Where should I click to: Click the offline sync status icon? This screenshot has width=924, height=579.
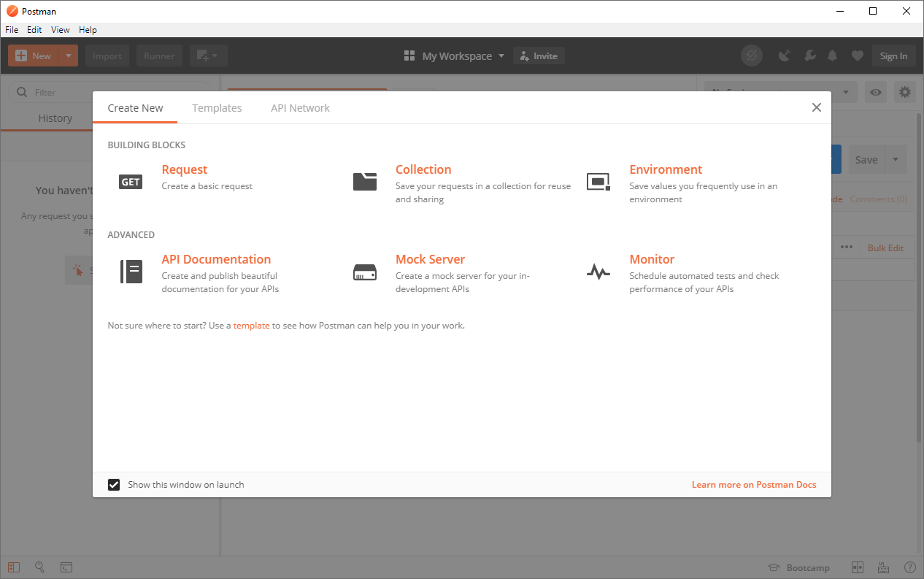click(x=752, y=55)
